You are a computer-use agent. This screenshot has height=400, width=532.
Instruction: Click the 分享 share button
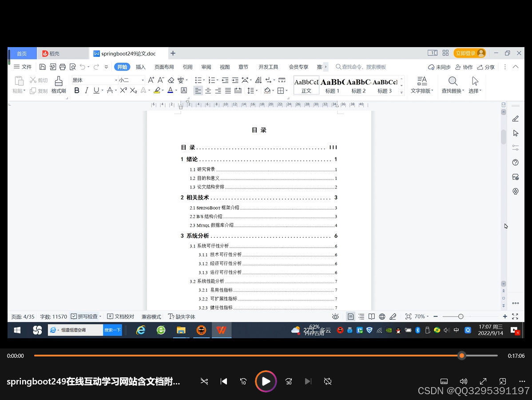coord(486,67)
